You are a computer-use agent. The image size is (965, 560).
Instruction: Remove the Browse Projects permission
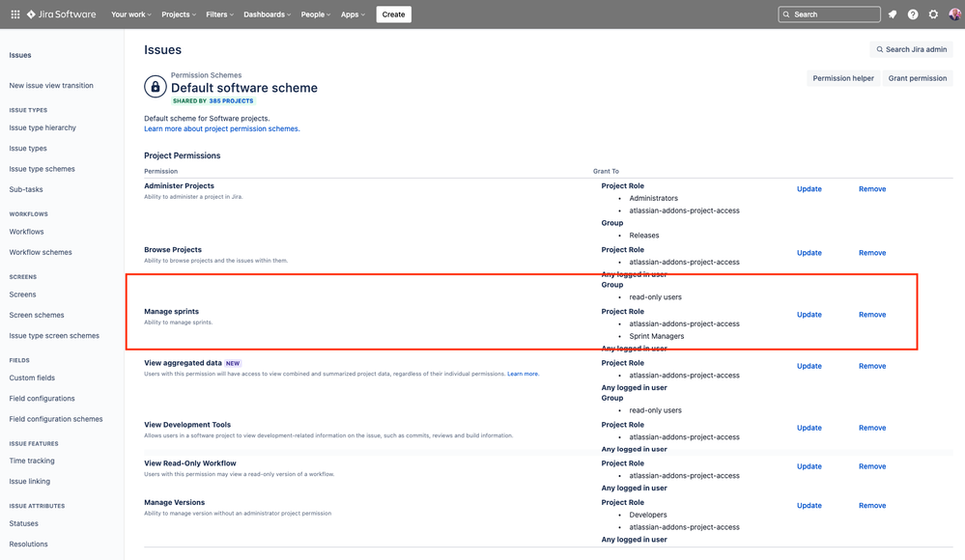tap(872, 253)
